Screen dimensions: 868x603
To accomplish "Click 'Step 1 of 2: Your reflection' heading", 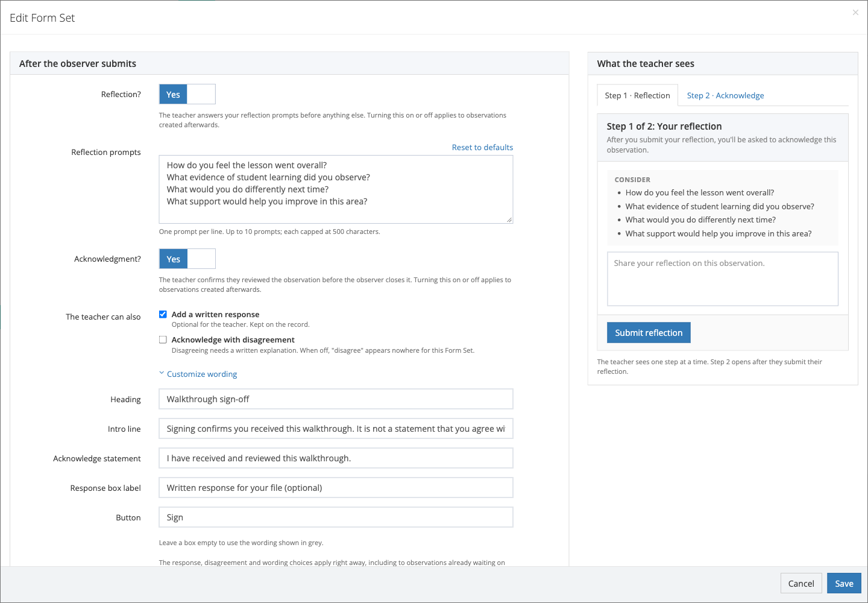I will point(664,126).
